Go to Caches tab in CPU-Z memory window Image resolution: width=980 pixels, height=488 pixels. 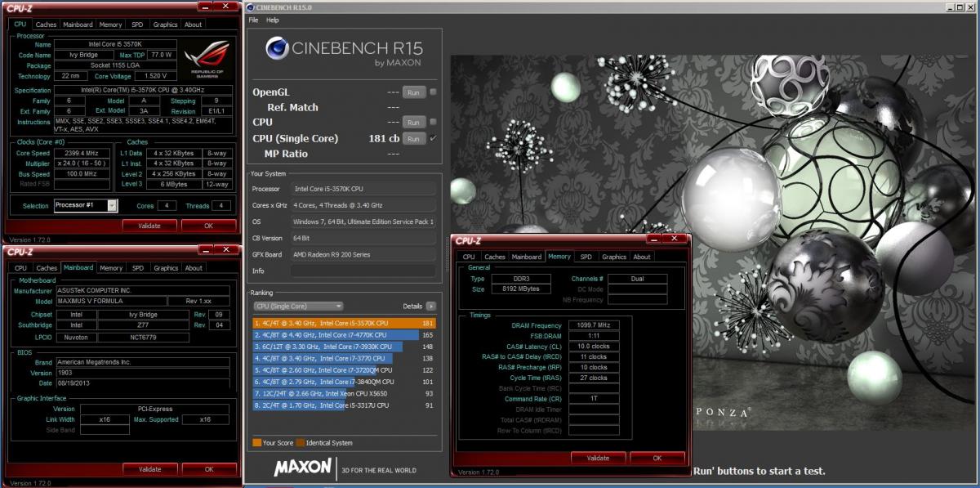[x=495, y=257]
